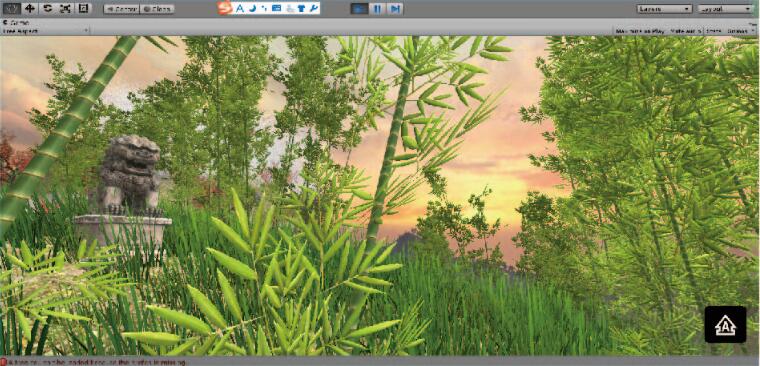Pause the game playback
Screen dimensions: 760x366
pyautogui.click(x=377, y=8)
